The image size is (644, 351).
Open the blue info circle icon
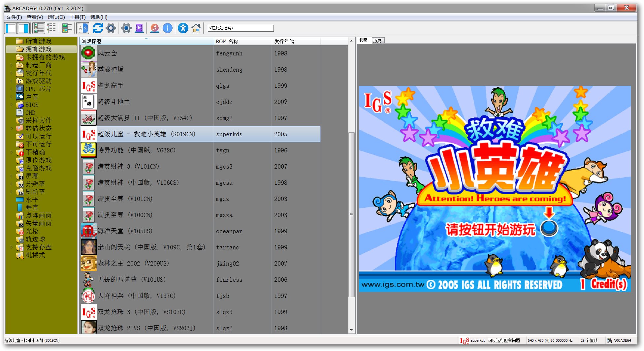coord(168,28)
